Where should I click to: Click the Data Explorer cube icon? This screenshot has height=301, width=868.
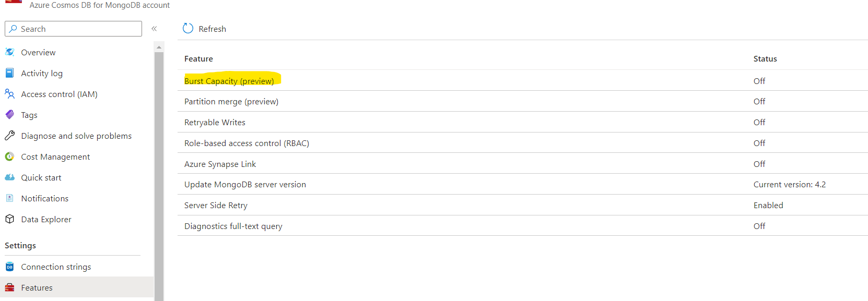click(x=9, y=219)
